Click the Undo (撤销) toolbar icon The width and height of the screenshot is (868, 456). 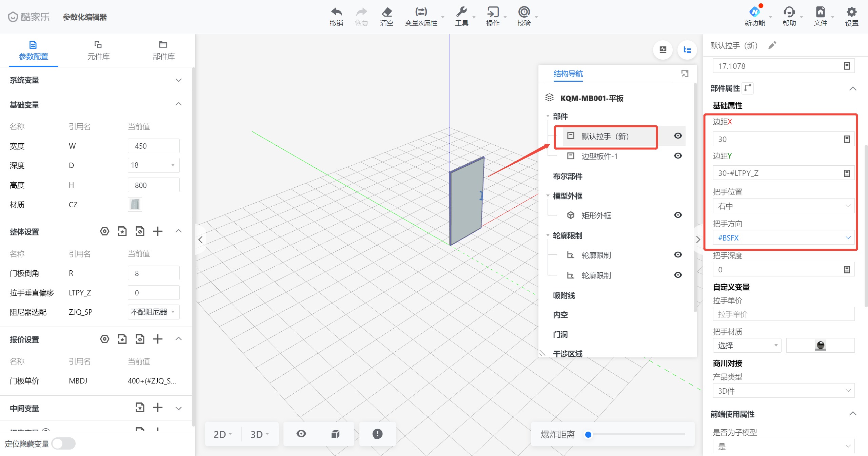click(x=336, y=13)
